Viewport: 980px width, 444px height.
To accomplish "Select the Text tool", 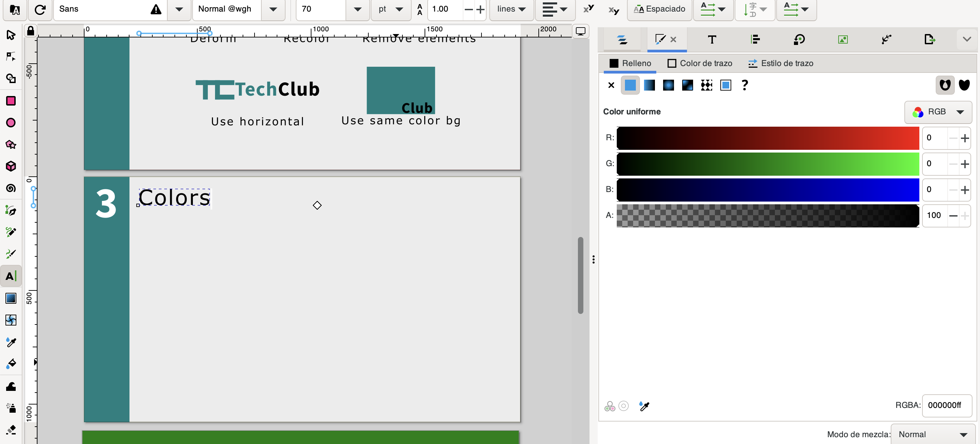I will (11, 276).
